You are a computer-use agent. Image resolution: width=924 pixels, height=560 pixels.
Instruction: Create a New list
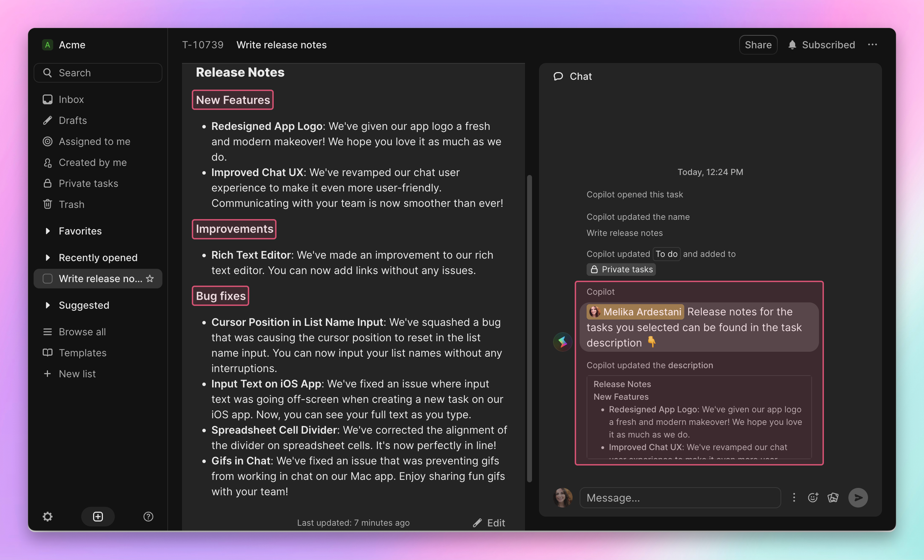coord(98,373)
